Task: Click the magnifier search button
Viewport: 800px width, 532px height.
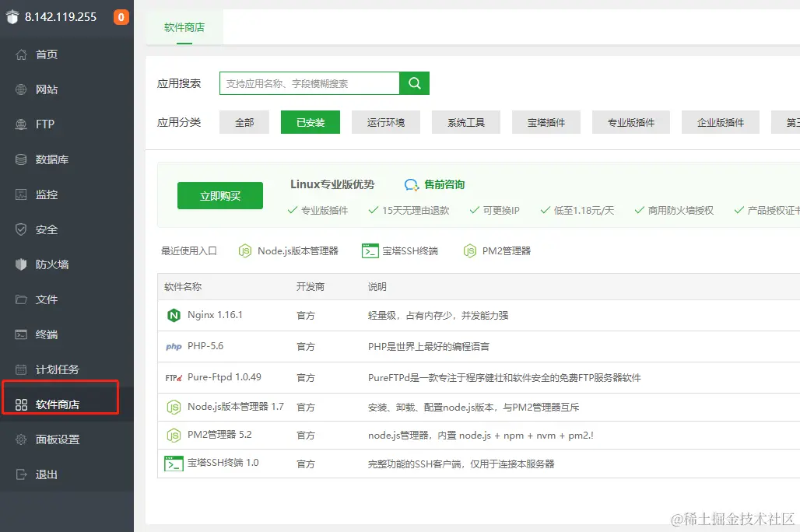Action: click(x=414, y=83)
